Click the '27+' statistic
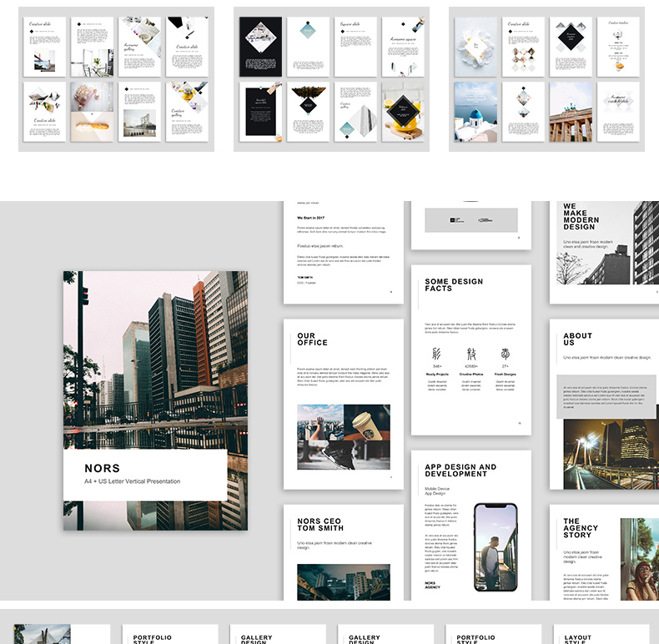The width and height of the screenshot is (659, 644). click(x=506, y=366)
